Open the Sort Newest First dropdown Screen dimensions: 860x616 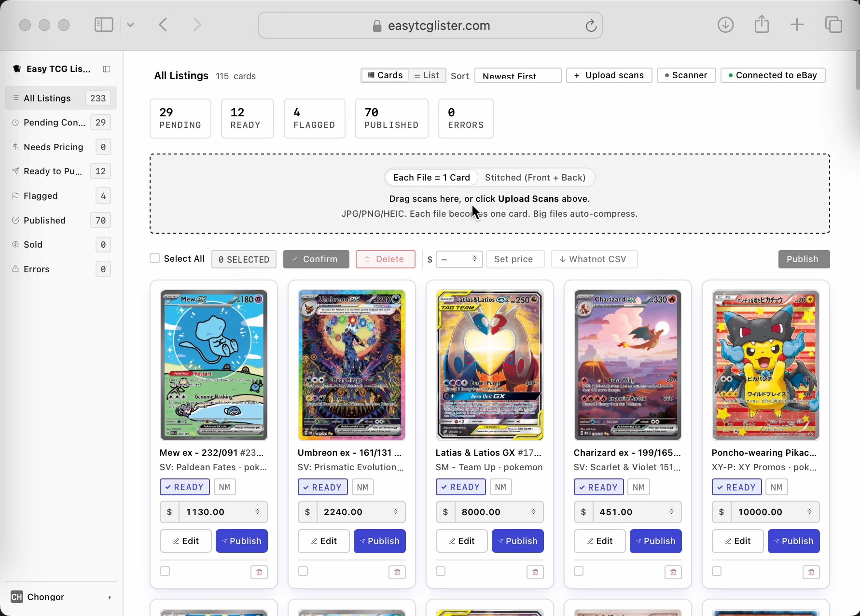coord(518,75)
